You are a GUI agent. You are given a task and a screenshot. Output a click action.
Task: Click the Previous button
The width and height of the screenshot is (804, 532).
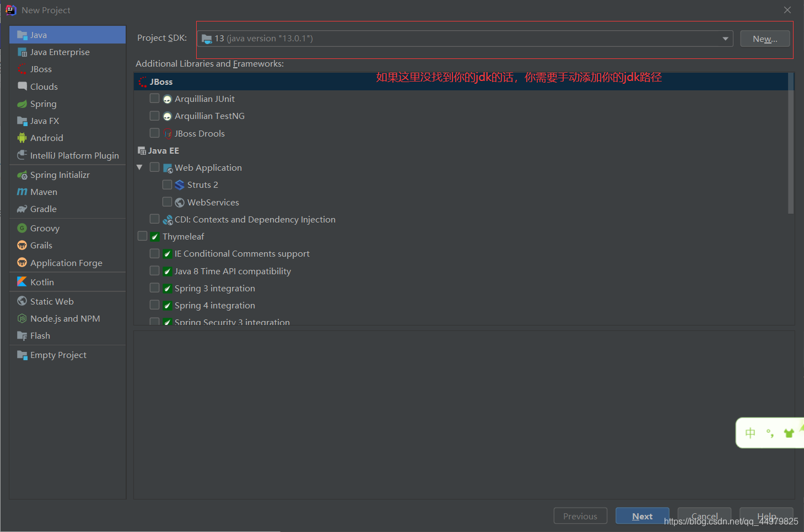click(x=580, y=516)
